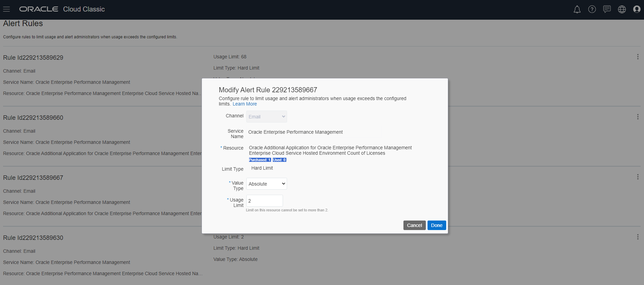Open the disabled Channel Email dropdown
The width and height of the screenshot is (644, 285).
tap(267, 117)
